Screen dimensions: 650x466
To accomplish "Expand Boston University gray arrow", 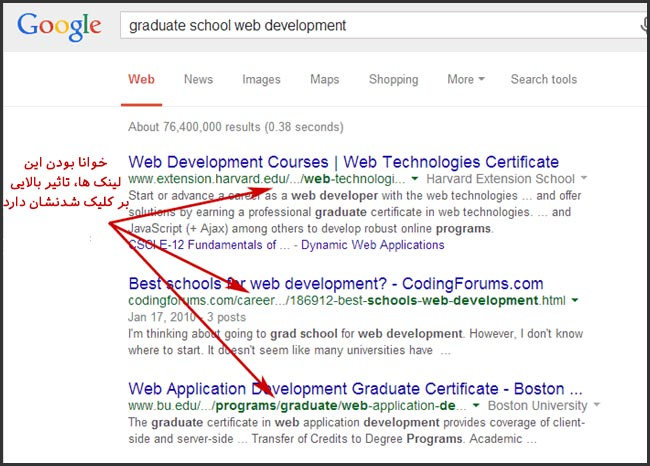I will click(x=596, y=404).
